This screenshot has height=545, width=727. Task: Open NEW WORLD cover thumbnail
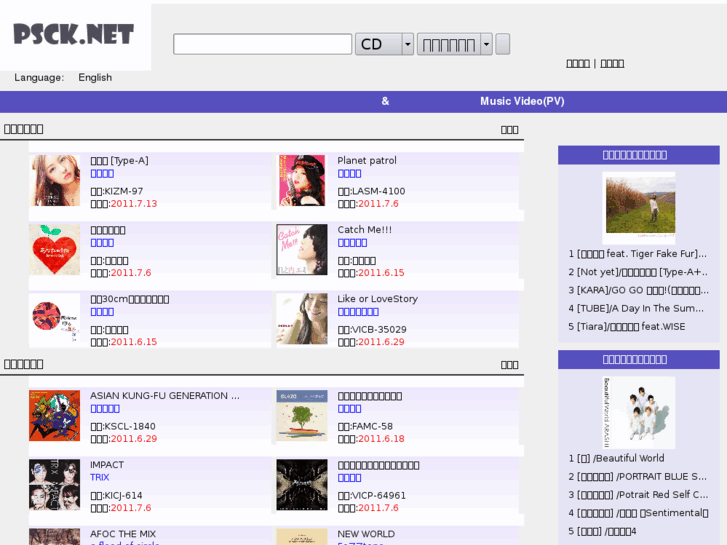point(302,537)
